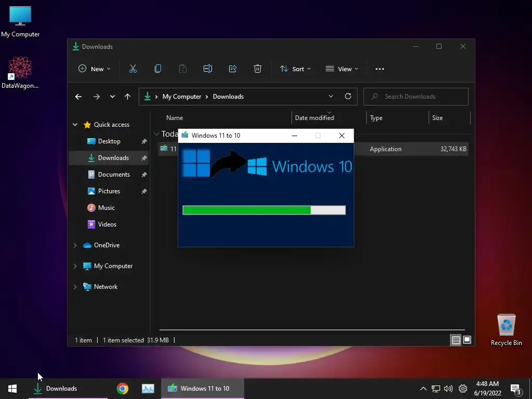Click the Copy icon in Downloads toolbar

(158, 69)
